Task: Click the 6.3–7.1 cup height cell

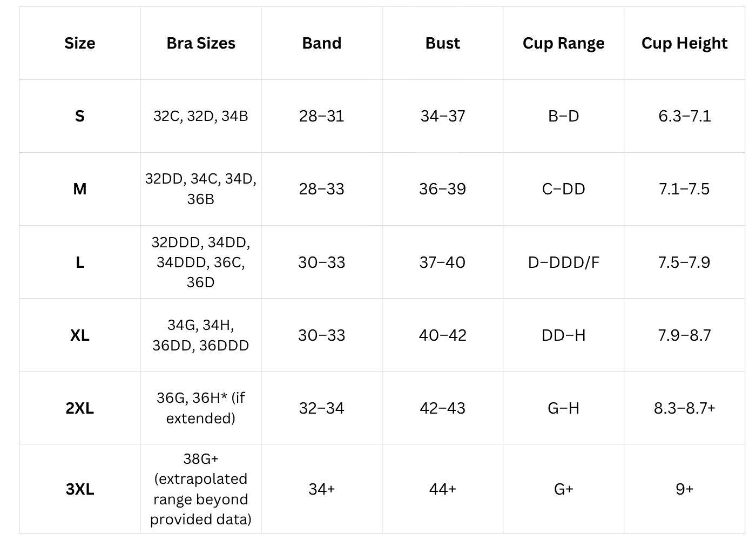Action: [x=684, y=116]
